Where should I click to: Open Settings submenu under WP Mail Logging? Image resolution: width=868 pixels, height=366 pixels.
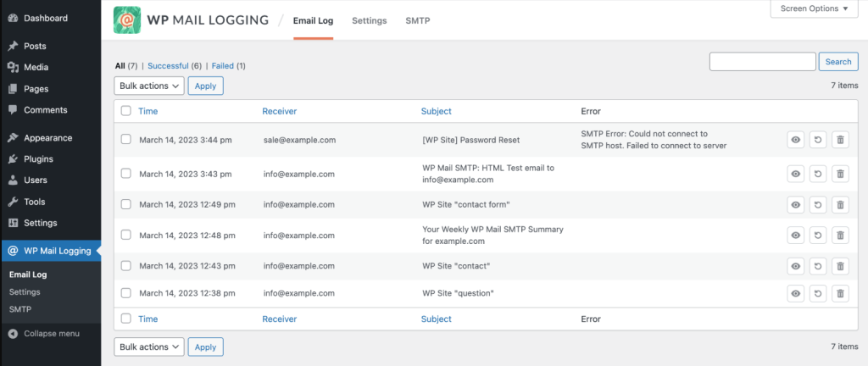25,292
